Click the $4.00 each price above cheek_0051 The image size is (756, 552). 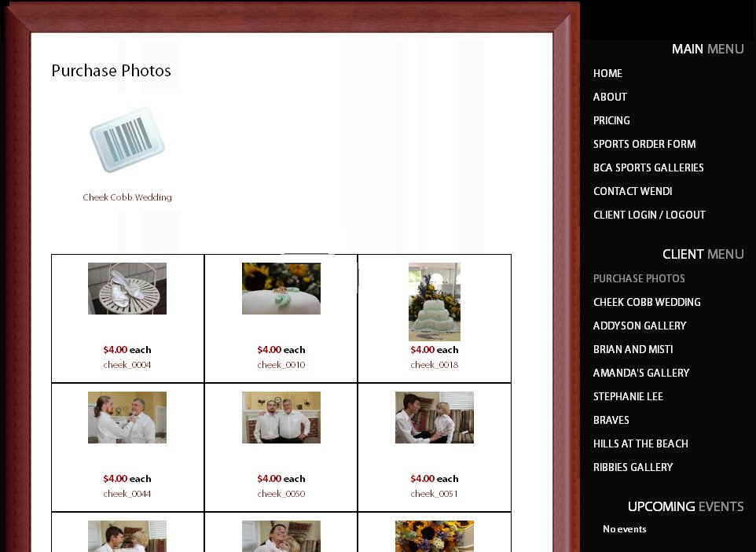point(435,479)
